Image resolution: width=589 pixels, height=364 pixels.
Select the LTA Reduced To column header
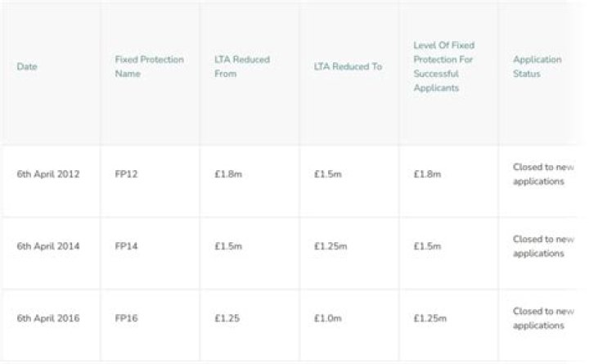coord(348,66)
